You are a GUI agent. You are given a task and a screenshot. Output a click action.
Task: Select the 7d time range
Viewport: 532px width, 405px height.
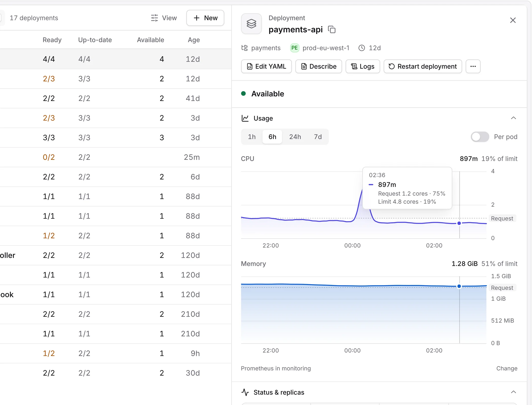318,137
